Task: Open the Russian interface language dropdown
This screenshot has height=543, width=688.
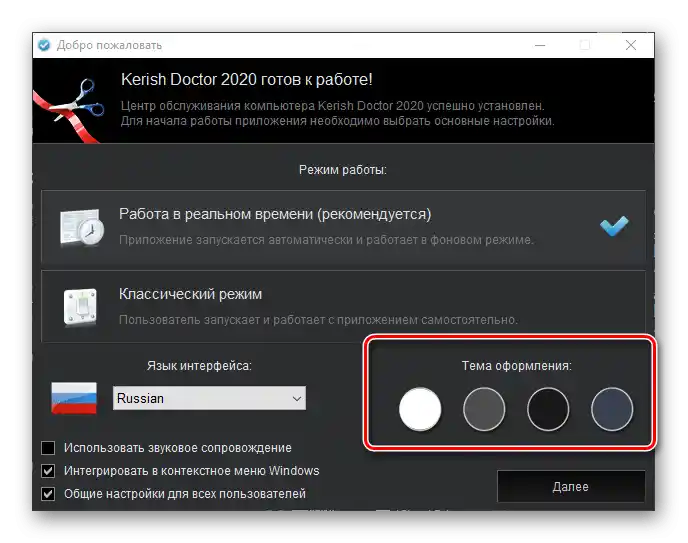Action: [x=209, y=398]
